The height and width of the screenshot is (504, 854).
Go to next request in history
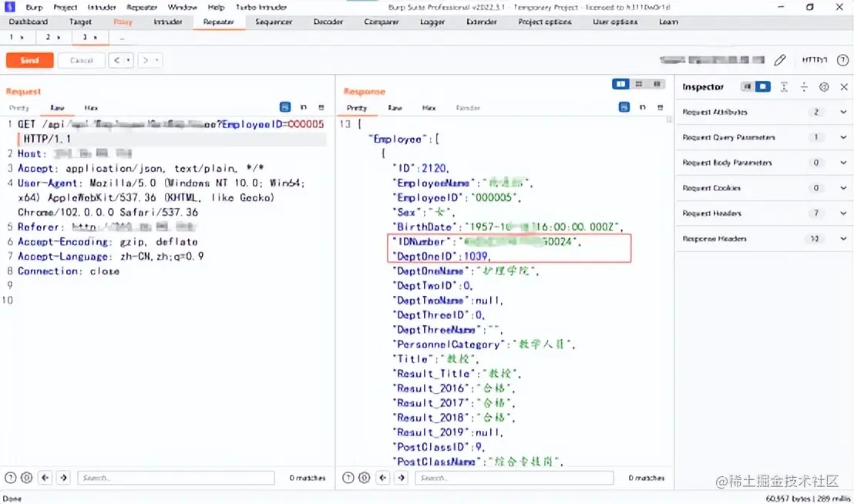click(146, 60)
